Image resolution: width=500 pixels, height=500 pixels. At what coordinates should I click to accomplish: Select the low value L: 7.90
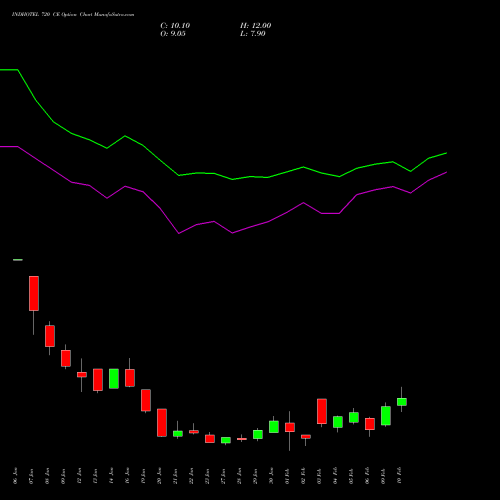click(253, 34)
